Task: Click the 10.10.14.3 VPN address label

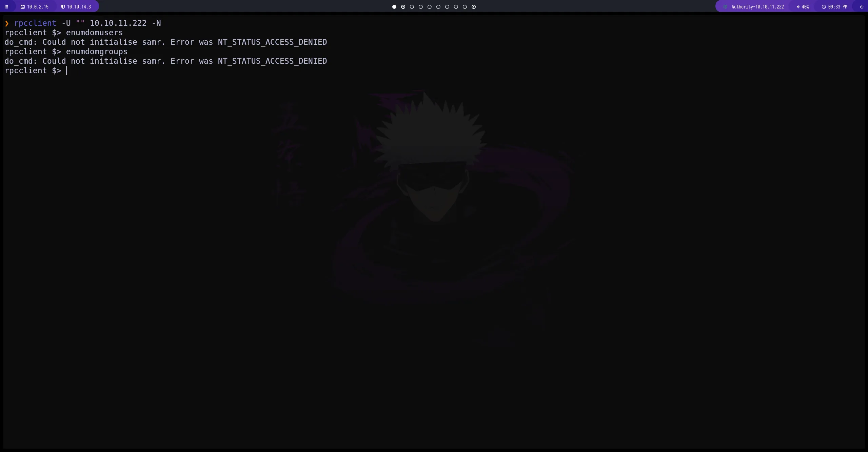Action: [79, 7]
